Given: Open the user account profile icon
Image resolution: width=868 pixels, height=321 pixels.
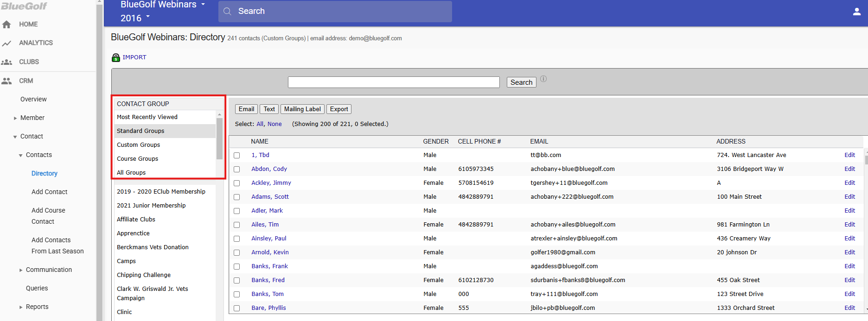Looking at the screenshot, I should click(857, 12).
